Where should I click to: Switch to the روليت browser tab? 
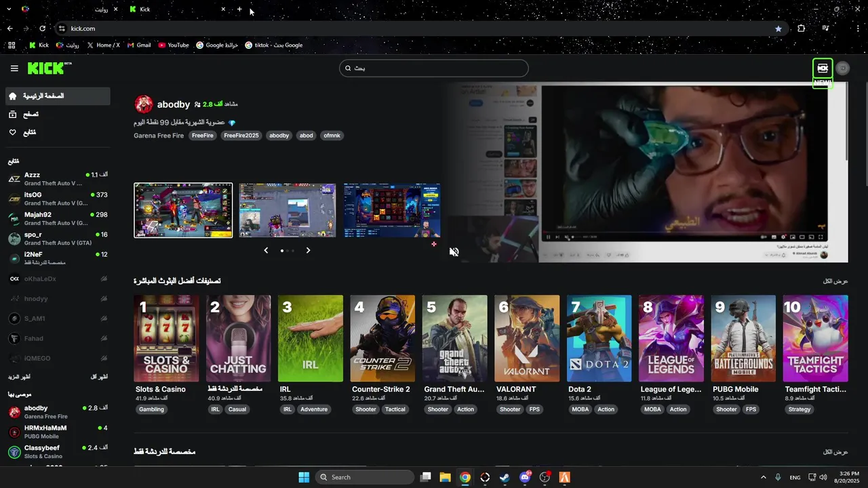click(70, 9)
